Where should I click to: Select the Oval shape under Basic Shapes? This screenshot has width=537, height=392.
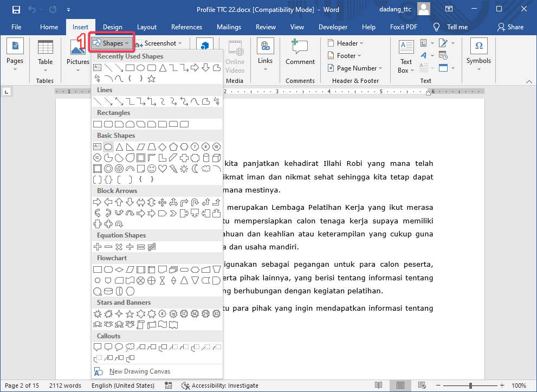point(108,146)
